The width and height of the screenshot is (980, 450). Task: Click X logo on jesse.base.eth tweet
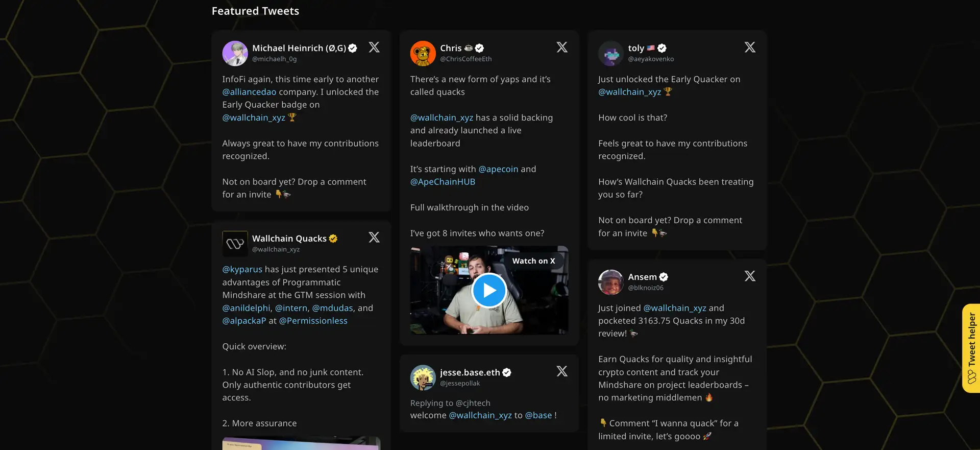pos(561,371)
